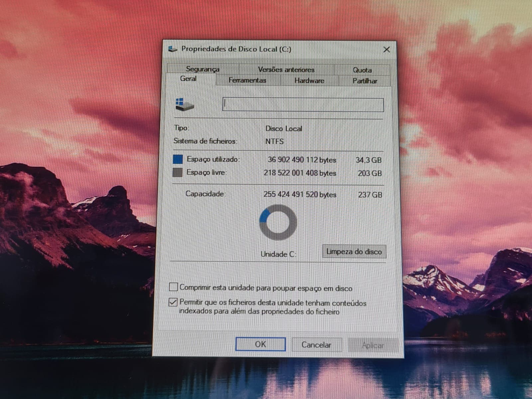
Task: Click the 'Sistema de ficheiros:' label
Action: coord(205,141)
